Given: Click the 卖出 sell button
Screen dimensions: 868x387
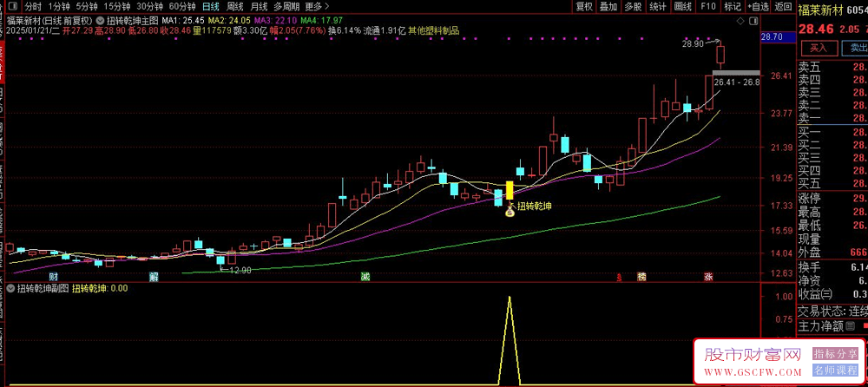Looking at the screenshot, I should coord(855,49).
